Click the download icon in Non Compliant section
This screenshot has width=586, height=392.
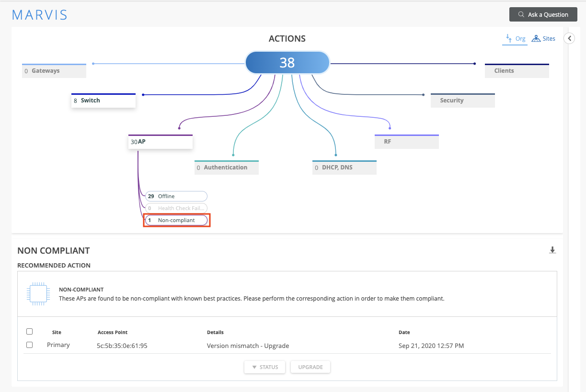pos(552,250)
